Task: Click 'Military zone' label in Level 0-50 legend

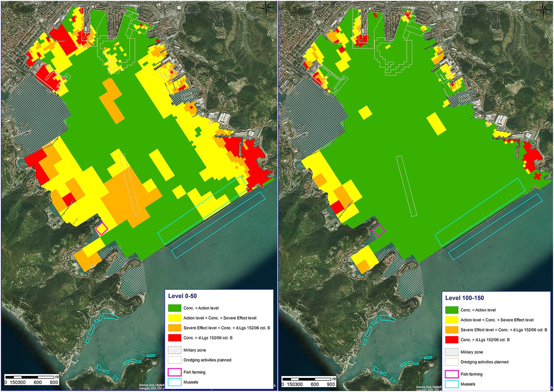Action: click(195, 350)
